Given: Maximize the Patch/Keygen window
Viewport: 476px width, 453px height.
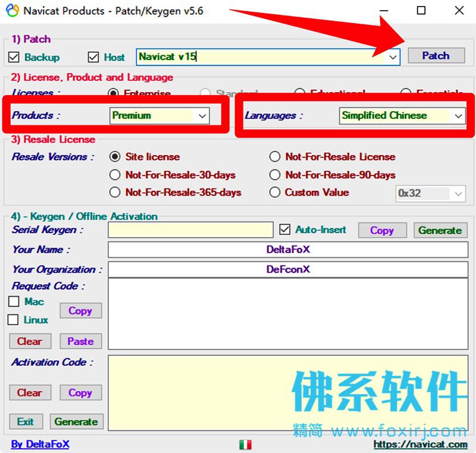Looking at the screenshot, I should (x=421, y=11).
